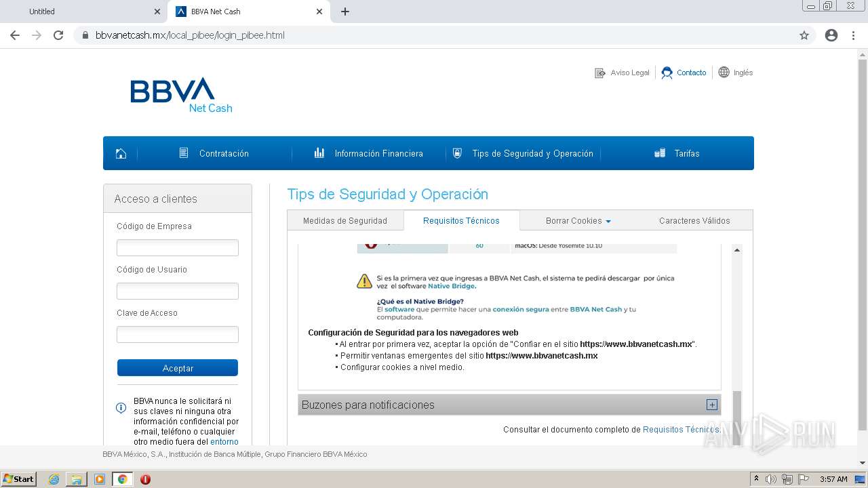Switch language via Inglés link
The image size is (868, 488).
(x=743, y=73)
